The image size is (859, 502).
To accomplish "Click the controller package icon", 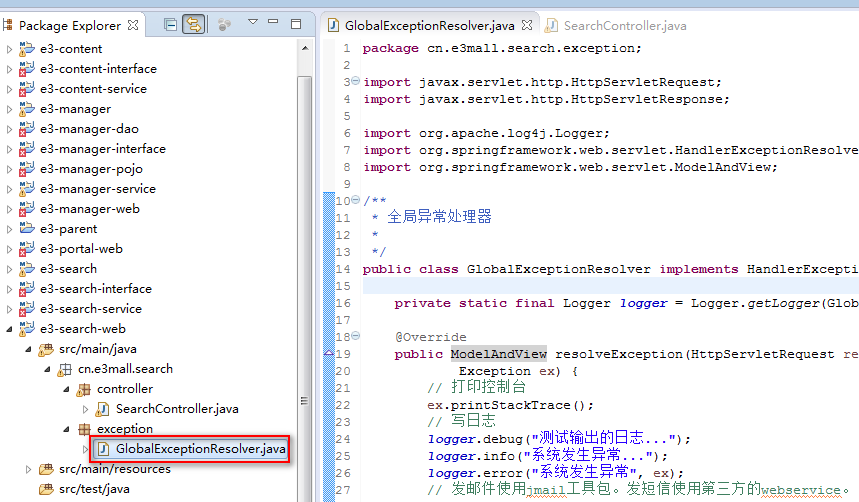I will coord(84,389).
